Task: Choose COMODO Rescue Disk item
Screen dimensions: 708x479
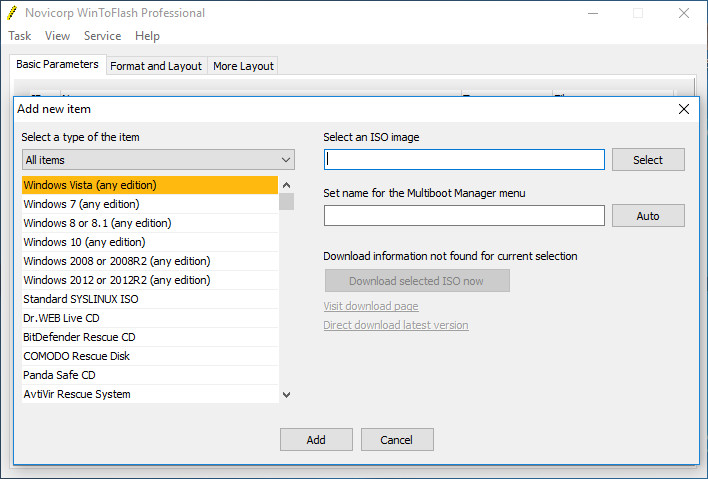Action: [150, 356]
